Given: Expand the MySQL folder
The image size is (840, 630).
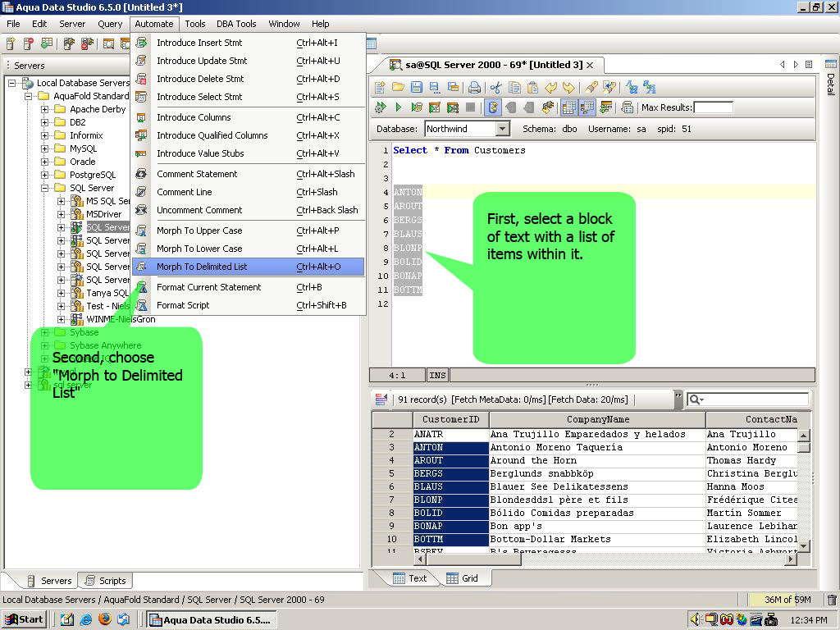Looking at the screenshot, I should pyautogui.click(x=45, y=148).
